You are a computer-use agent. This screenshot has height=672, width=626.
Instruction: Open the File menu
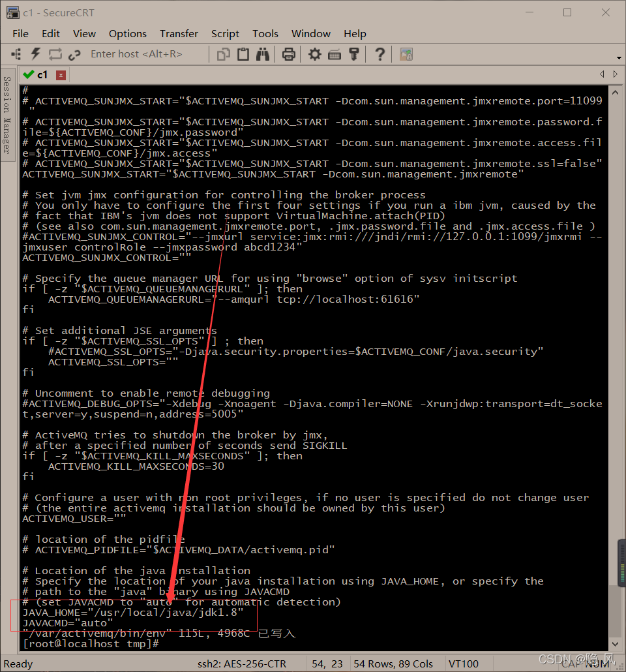(21, 33)
